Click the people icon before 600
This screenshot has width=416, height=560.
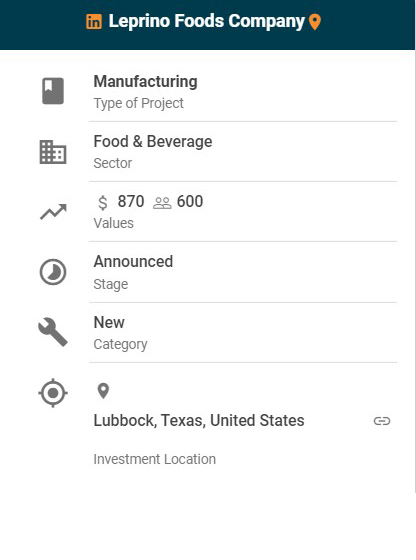162,203
